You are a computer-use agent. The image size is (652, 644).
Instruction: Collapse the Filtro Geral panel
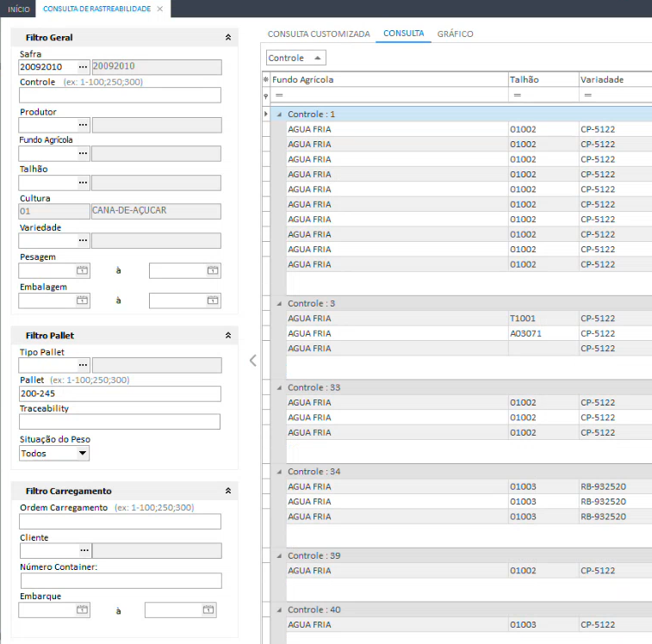point(227,38)
